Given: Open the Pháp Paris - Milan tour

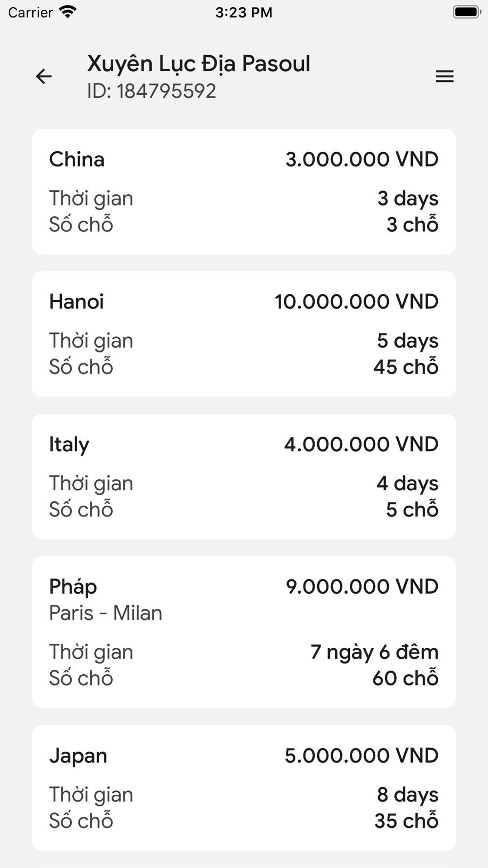Looking at the screenshot, I should (x=244, y=632).
